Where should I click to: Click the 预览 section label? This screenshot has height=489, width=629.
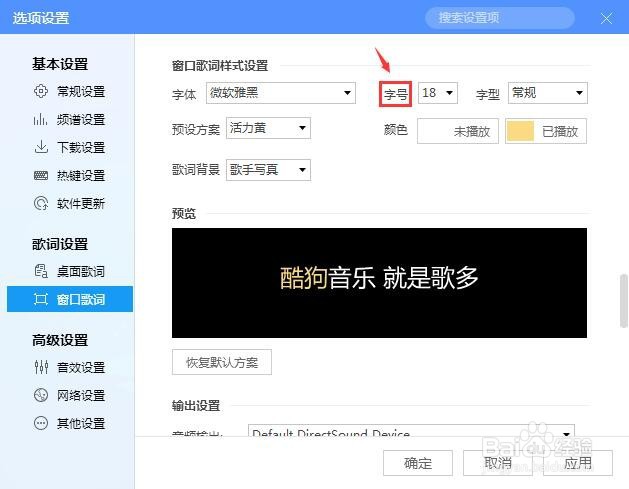[184, 213]
